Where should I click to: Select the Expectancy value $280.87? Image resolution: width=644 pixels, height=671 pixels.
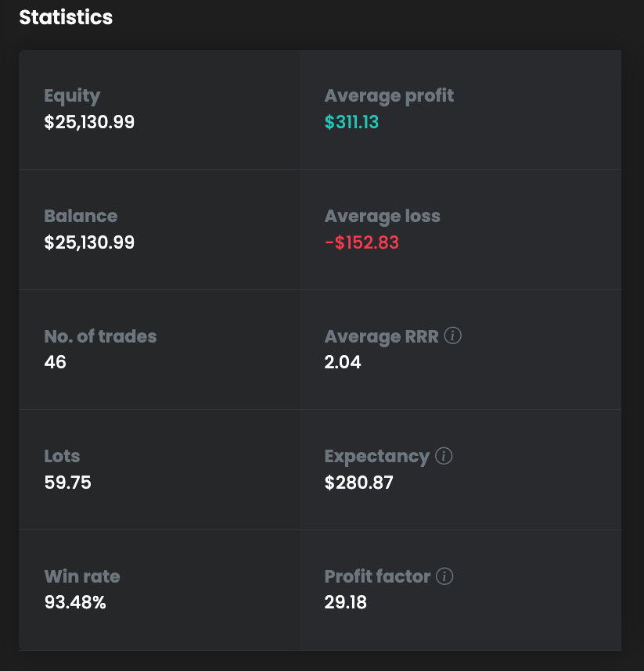pyautogui.click(x=358, y=483)
